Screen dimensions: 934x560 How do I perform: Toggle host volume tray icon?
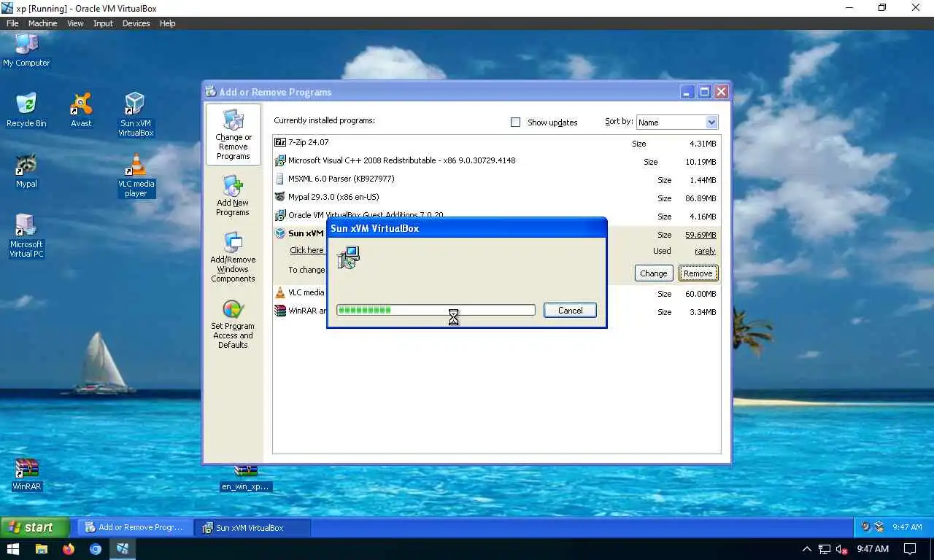coord(841,549)
